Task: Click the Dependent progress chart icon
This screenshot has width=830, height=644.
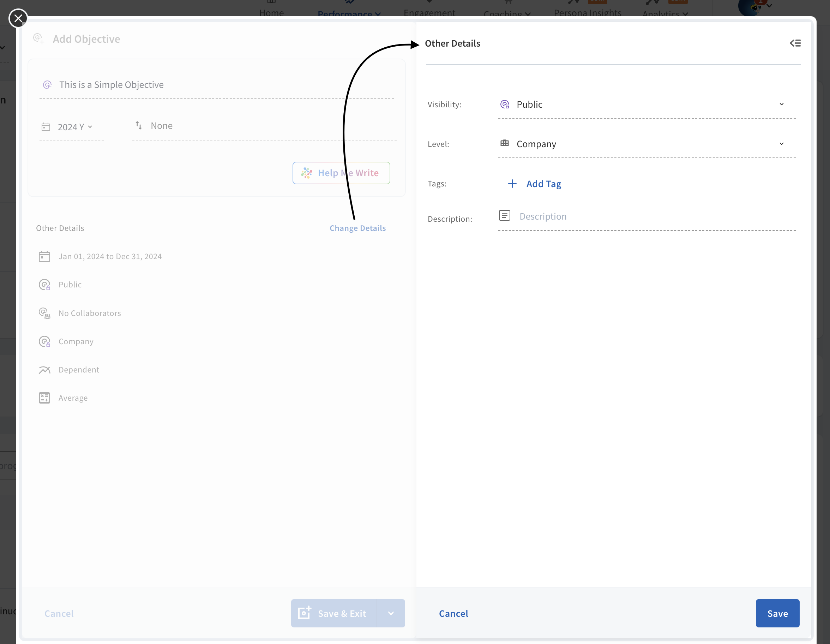Action: pos(44,370)
